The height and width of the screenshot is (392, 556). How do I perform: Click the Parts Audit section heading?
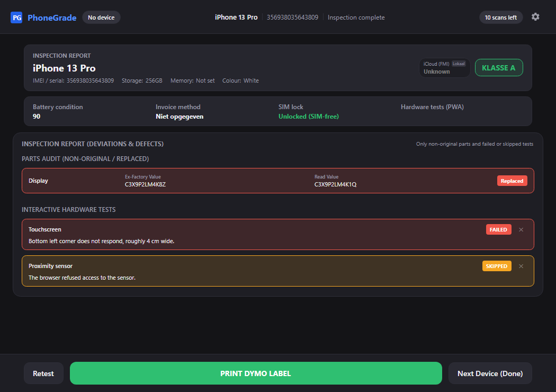[x=85, y=158]
